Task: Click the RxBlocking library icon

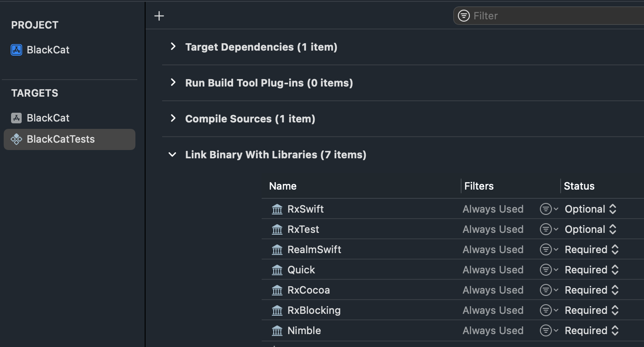Action: (x=277, y=311)
